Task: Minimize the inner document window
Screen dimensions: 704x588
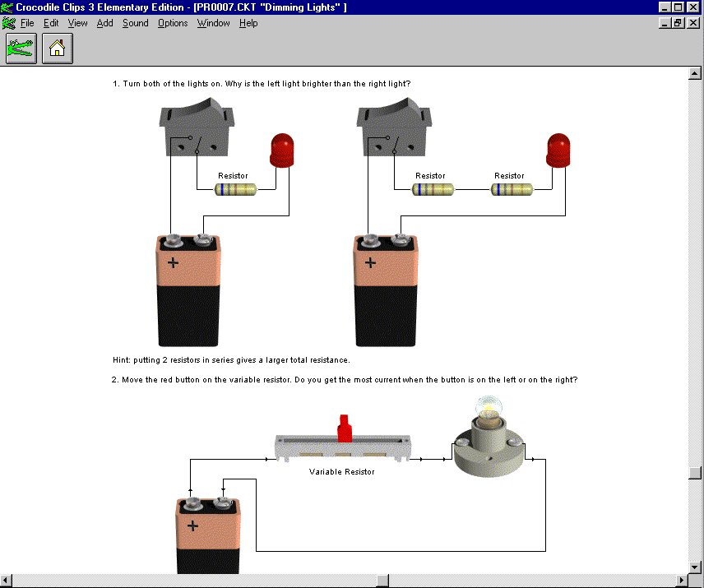Action: 665,22
